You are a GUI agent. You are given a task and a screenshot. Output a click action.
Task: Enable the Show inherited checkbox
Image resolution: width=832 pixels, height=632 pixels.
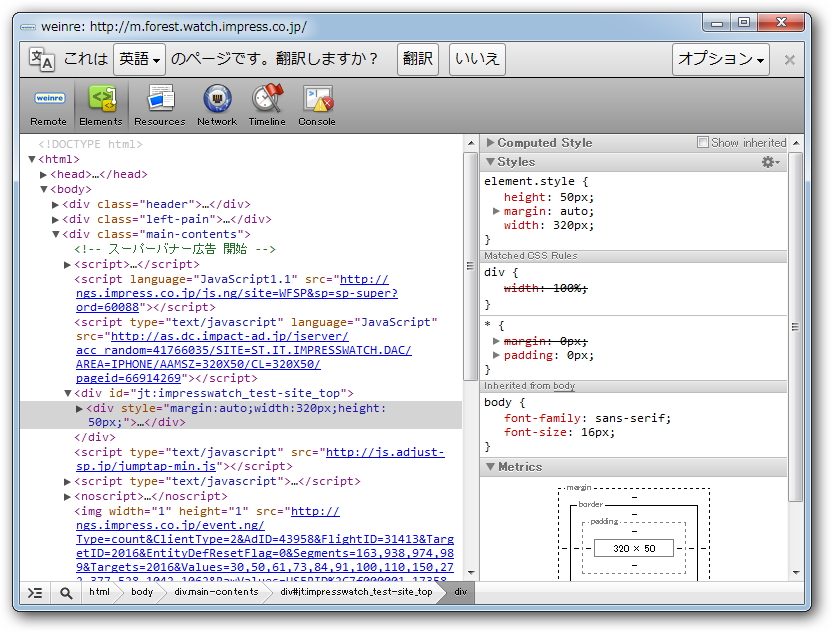coord(703,143)
